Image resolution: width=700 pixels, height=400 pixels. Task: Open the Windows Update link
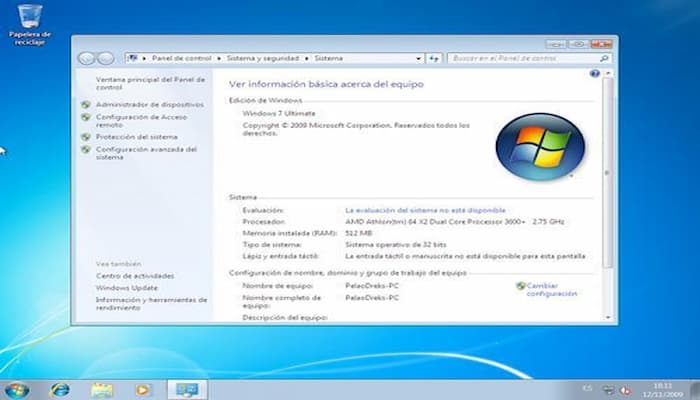coord(127,288)
